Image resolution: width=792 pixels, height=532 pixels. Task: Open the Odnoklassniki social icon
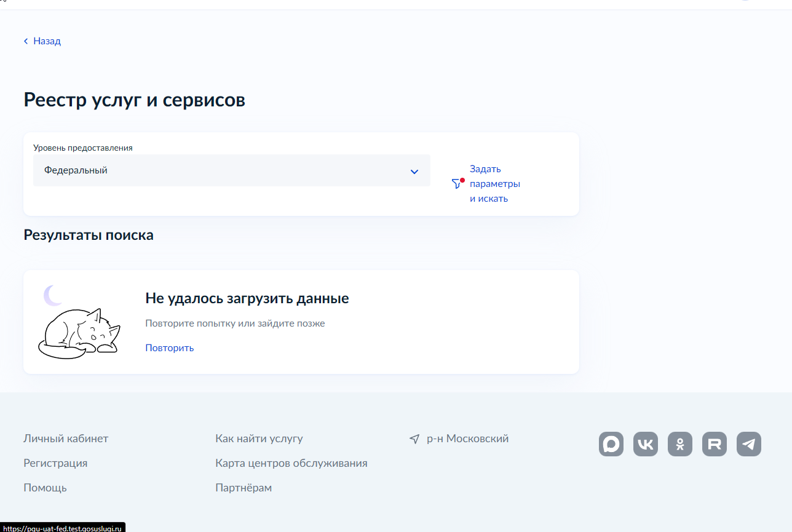680,444
